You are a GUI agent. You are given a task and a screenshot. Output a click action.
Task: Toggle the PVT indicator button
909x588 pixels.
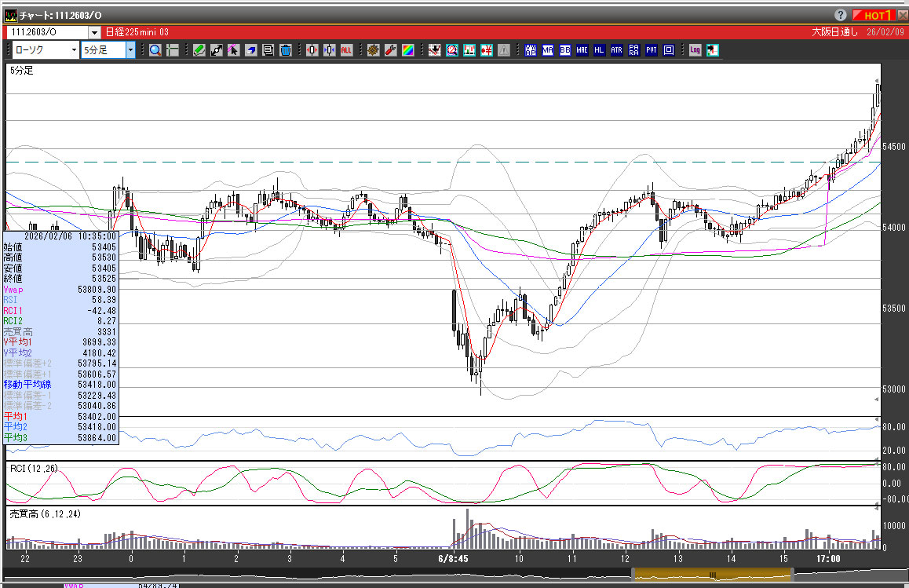[x=652, y=50]
